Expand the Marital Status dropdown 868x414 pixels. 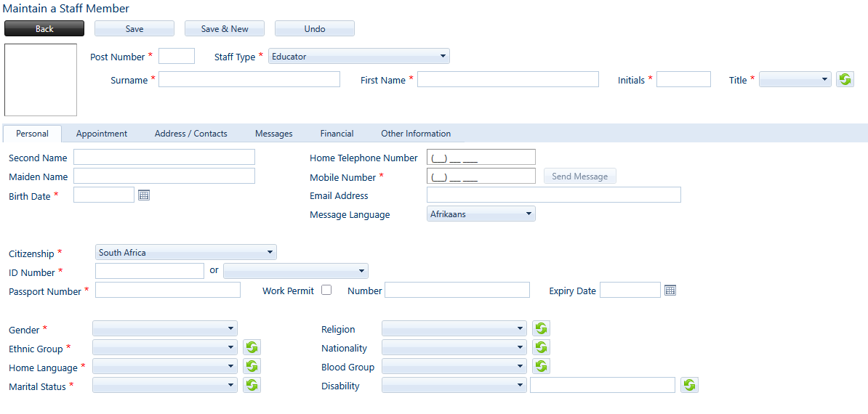(x=165, y=385)
